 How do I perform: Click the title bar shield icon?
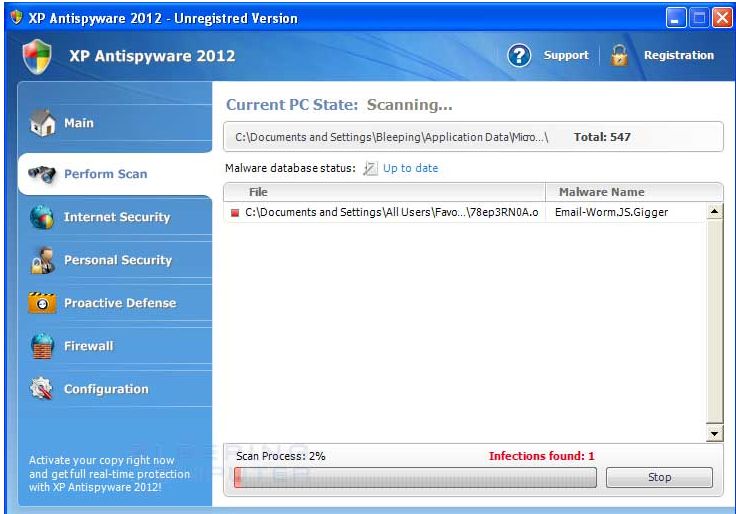16,17
